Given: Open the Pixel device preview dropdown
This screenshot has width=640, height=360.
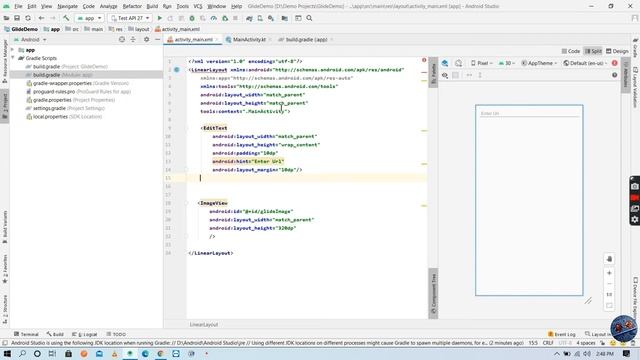Looking at the screenshot, I should [482, 63].
